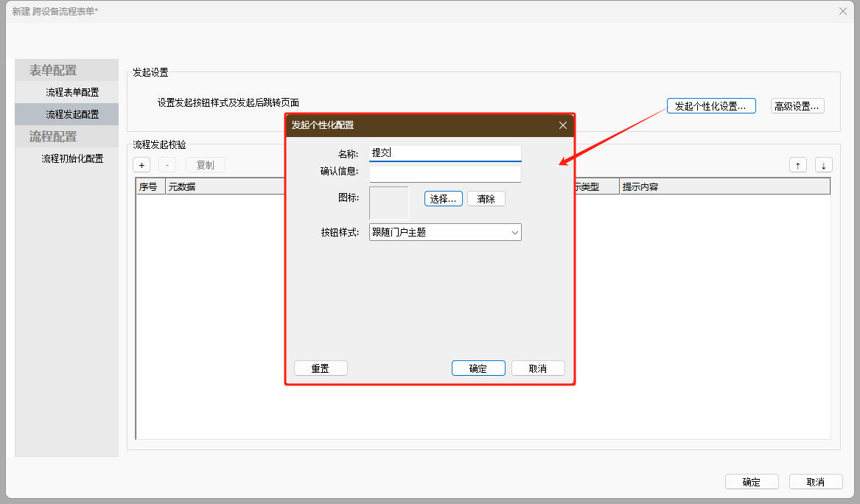This screenshot has height=504, width=860.
Task: Open 发起个性化设置... button
Action: tap(711, 106)
